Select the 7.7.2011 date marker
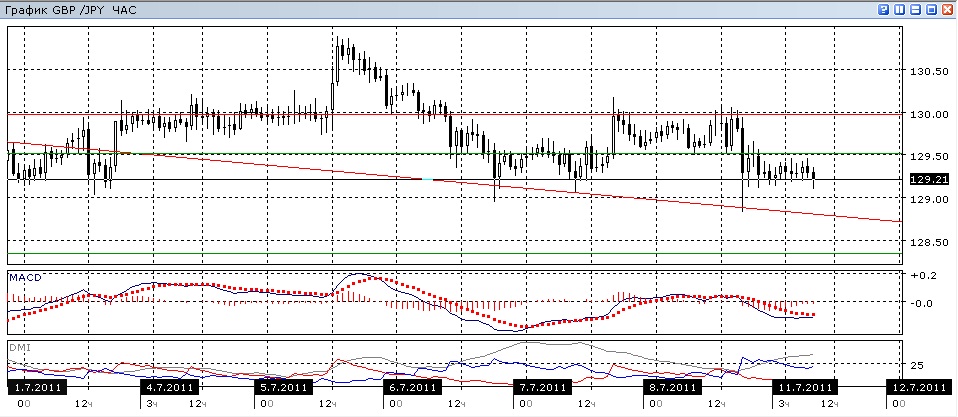Image resolution: width=958 pixels, height=417 pixels. coord(543,387)
